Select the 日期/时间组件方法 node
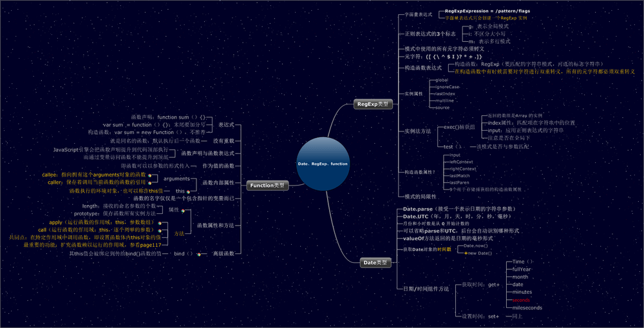 click(426, 289)
